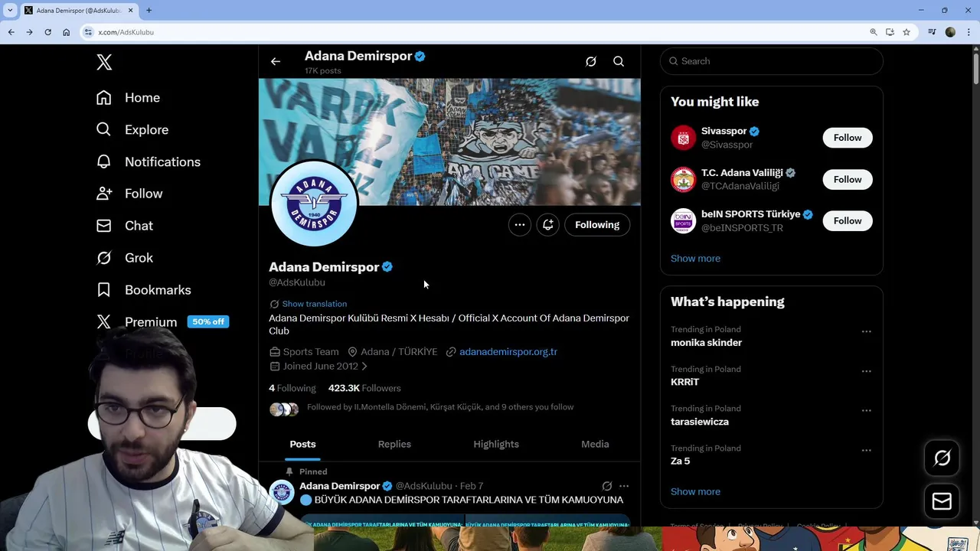Viewport: 980px width, 551px height.
Task: Click the X logo in the sidebar
Action: [104, 62]
